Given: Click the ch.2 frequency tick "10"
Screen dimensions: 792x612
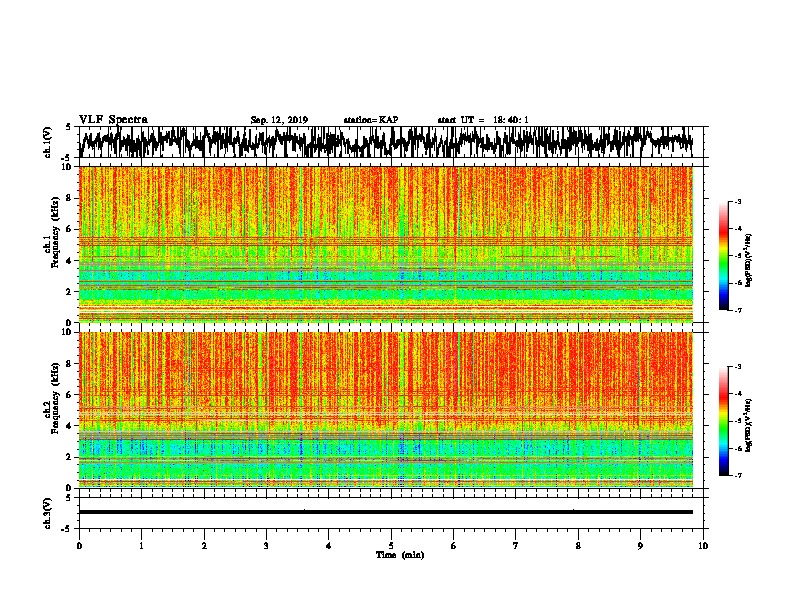Looking at the screenshot, I should (x=68, y=332).
